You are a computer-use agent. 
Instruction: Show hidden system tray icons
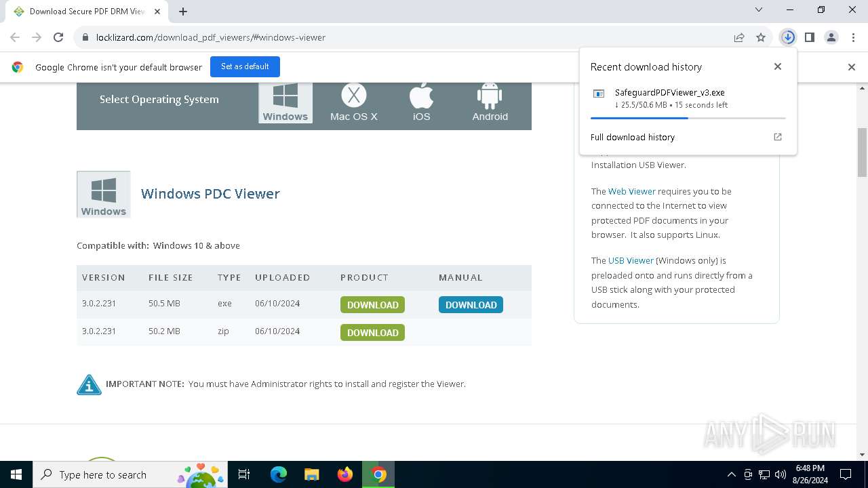[731, 474]
